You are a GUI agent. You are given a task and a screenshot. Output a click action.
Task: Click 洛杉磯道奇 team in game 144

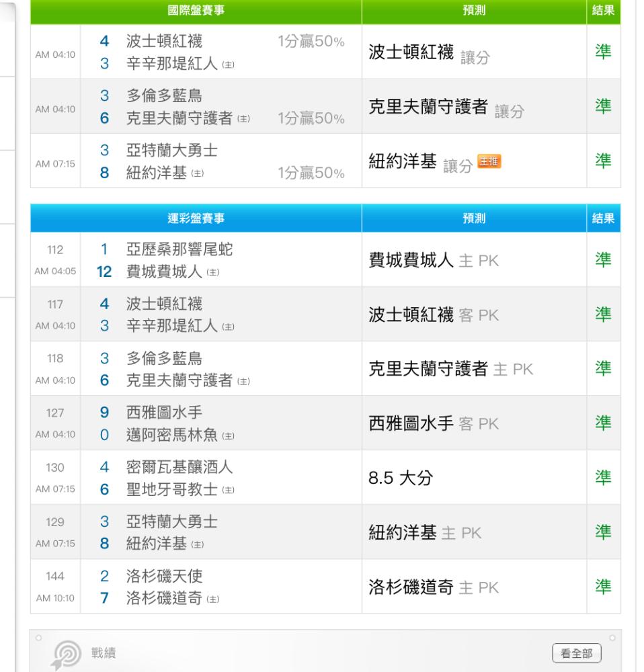(164, 598)
